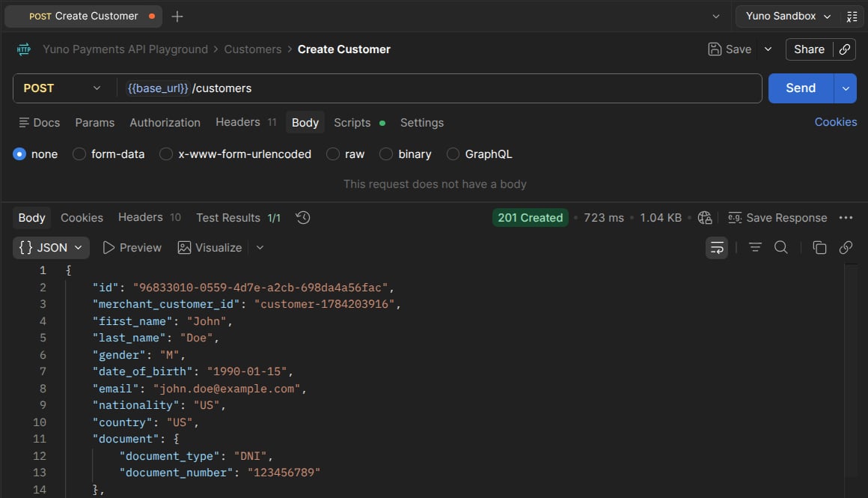This screenshot has width=868, height=498.
Task: Select raw body type
Action: (x=346, y=154)
